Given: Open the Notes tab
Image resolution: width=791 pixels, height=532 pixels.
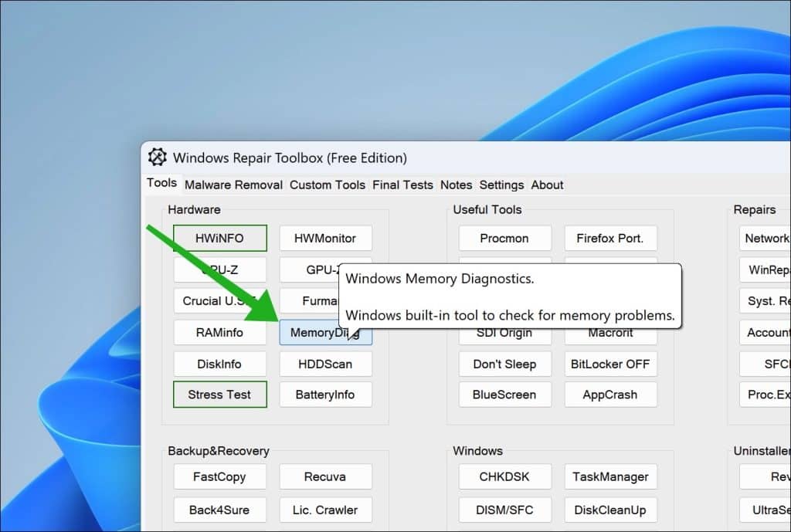Looking at the screenshot, I should (456, 185).
